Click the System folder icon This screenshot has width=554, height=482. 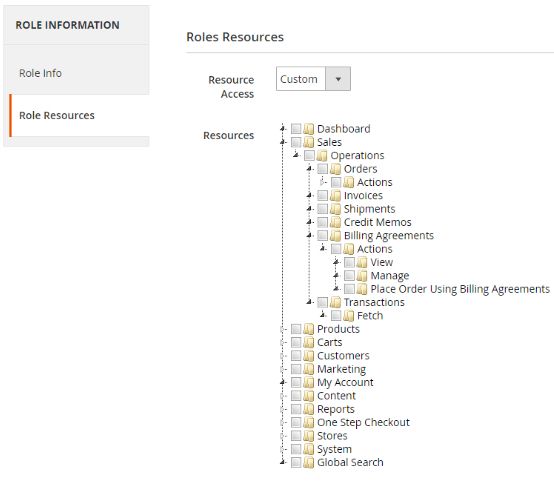coord(308,449)
